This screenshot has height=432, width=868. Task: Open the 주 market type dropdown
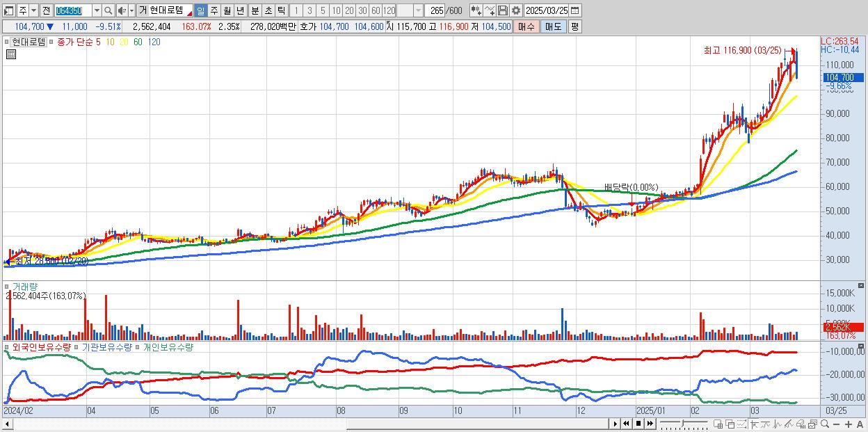tap(33, 10)
